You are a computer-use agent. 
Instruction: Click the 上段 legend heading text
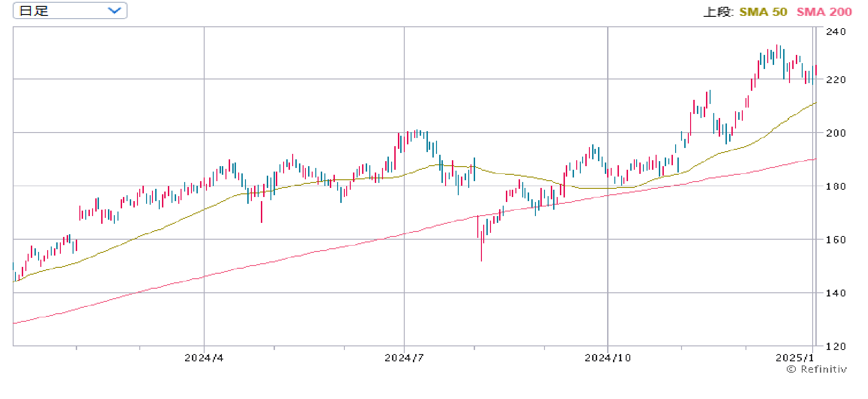coord(718,12)
